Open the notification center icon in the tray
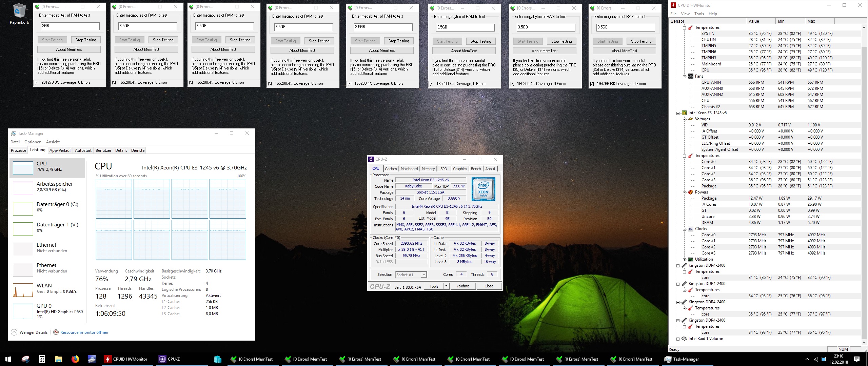The height and width of the screenshot is (366, 868). (856, 359)
